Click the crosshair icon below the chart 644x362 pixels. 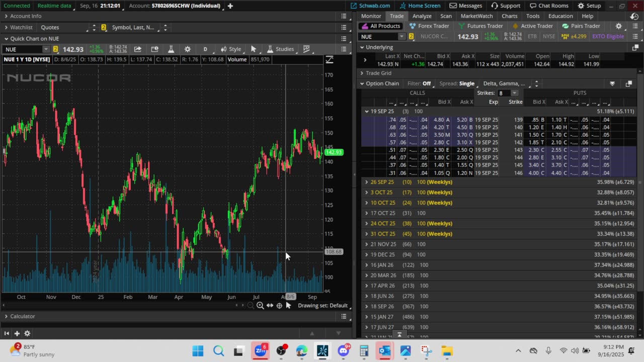(x=279, y=306)
